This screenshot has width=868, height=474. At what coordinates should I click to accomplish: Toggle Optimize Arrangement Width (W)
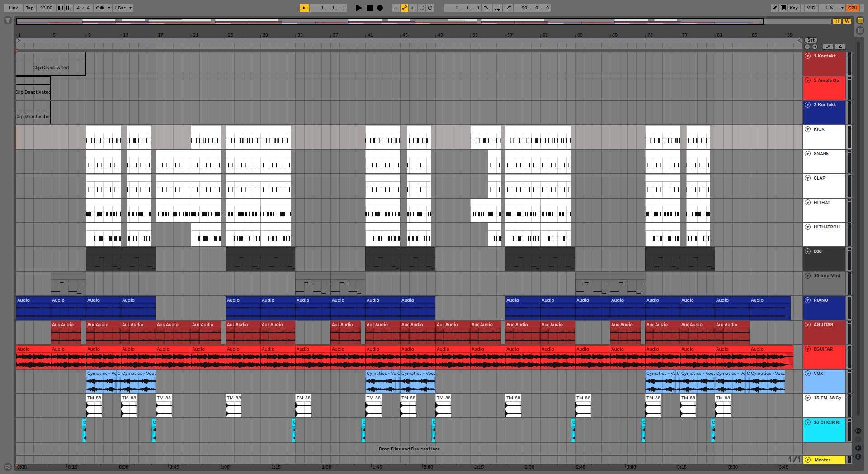coord(847,21)
